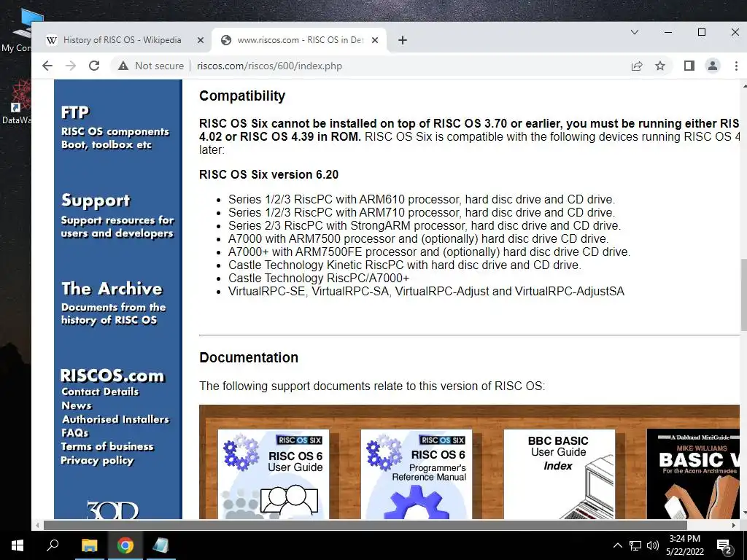Reload the riscos.com page
This screenshot has width=747, height=560.
coord(94,66)
